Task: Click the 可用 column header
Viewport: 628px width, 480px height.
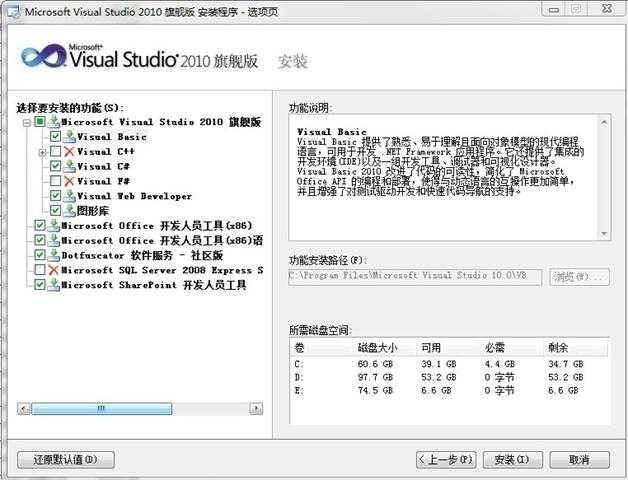Action: tap(431, 348)
